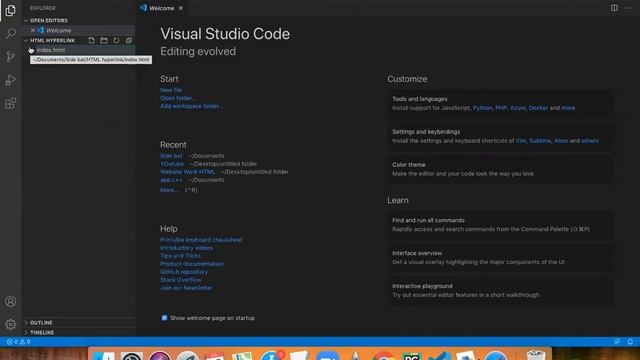Click errors and warnings status bar indicator

[18, 342]
